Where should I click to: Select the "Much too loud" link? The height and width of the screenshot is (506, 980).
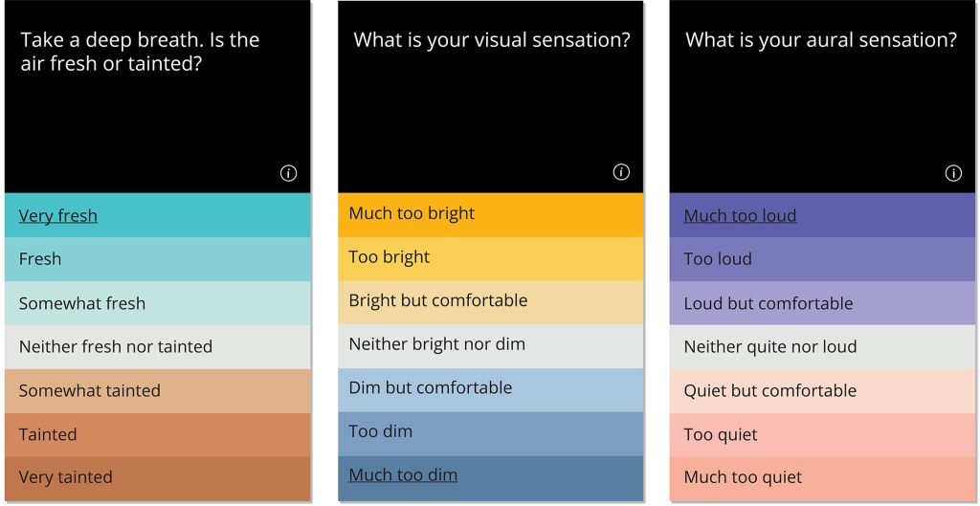[x=740, y=215]
